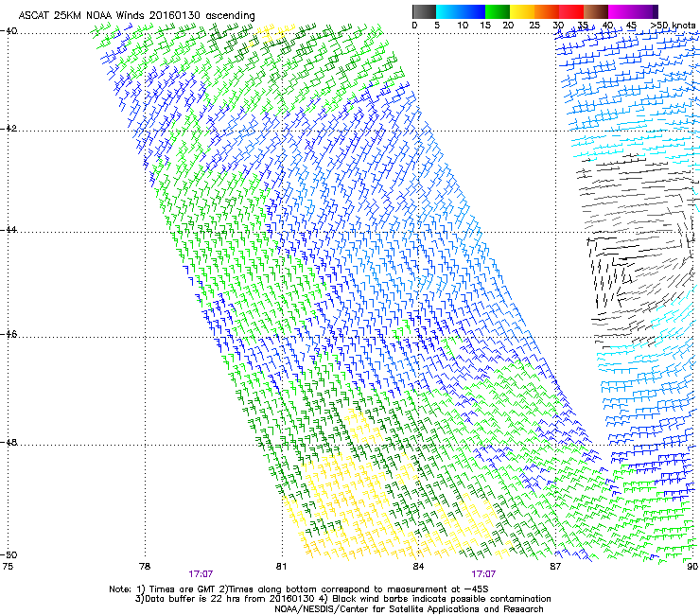Click the note line starting "Note: 1) Times are GMT"
The width and height of the screenshot is (700, 615).
coord(299,589)
